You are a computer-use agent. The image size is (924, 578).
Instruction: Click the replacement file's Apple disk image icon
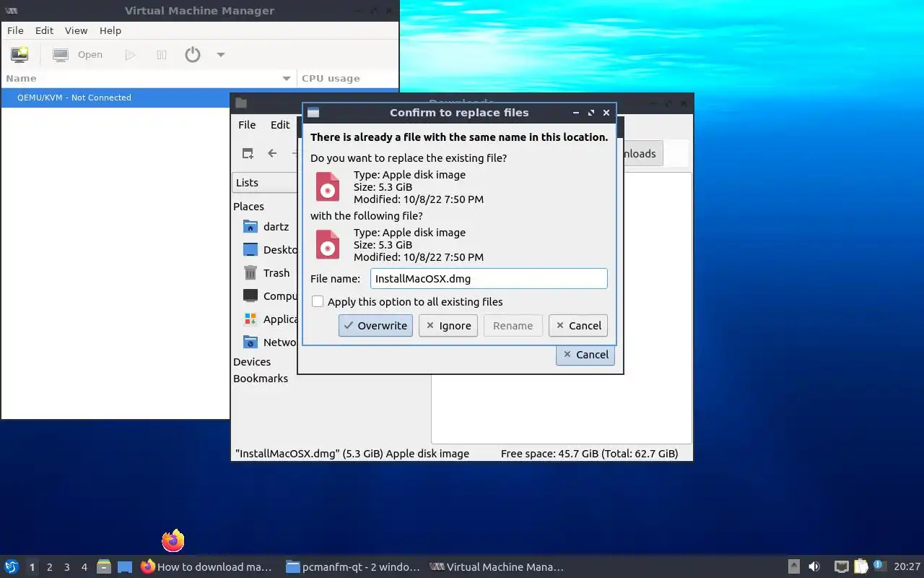click(328, 244)
